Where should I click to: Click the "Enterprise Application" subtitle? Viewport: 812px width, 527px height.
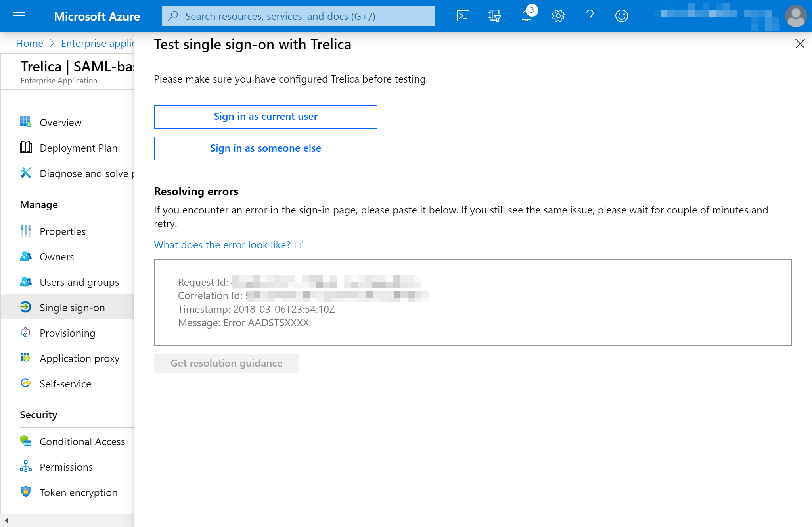click(59, 81)
